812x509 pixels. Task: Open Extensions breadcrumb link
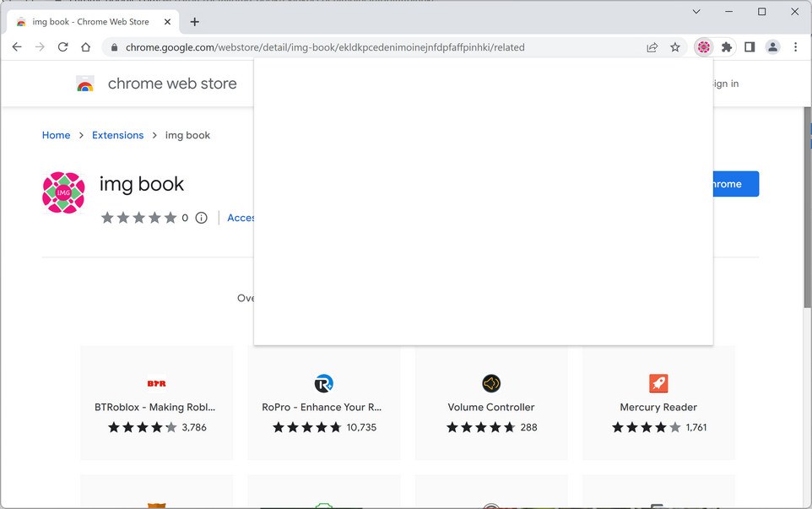click(117, 135)
